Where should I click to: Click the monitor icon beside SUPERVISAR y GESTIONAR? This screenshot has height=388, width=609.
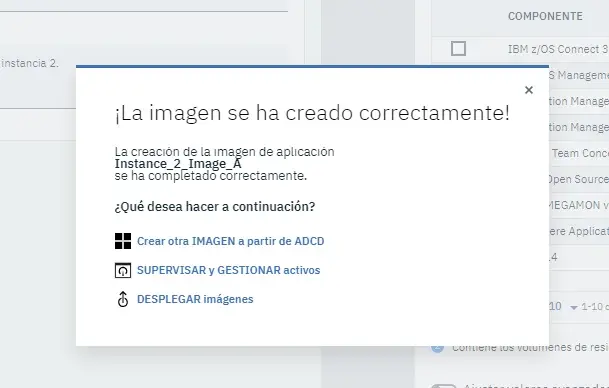point(123,270)
